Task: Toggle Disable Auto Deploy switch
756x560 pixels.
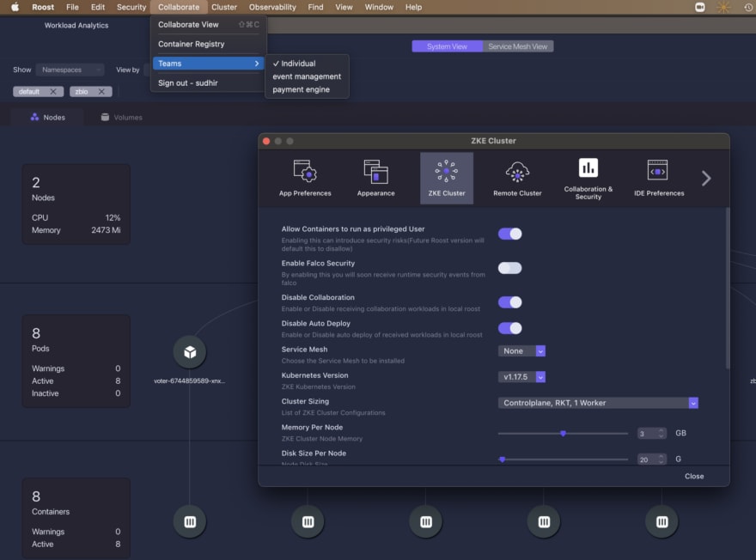Action: 509,328
